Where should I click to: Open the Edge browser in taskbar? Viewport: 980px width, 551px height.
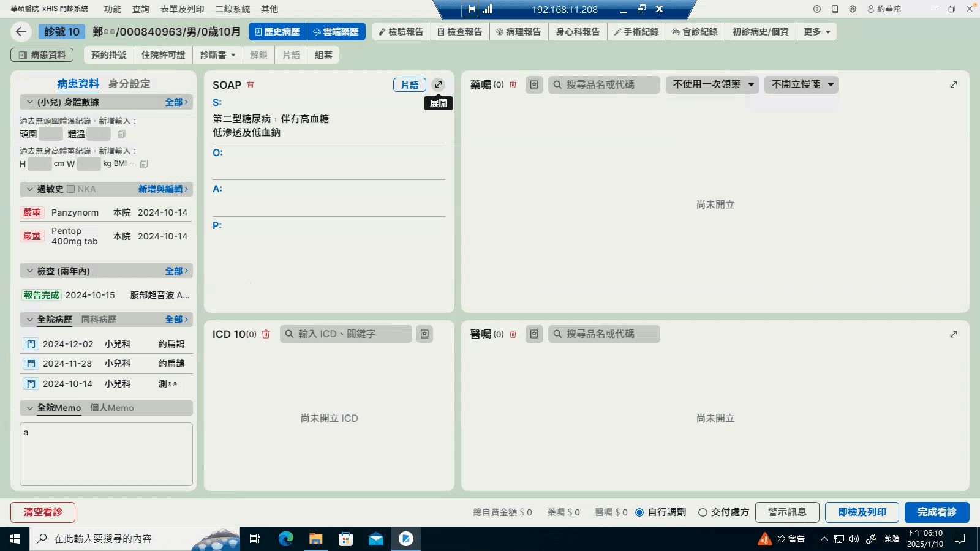click(285, 539)
